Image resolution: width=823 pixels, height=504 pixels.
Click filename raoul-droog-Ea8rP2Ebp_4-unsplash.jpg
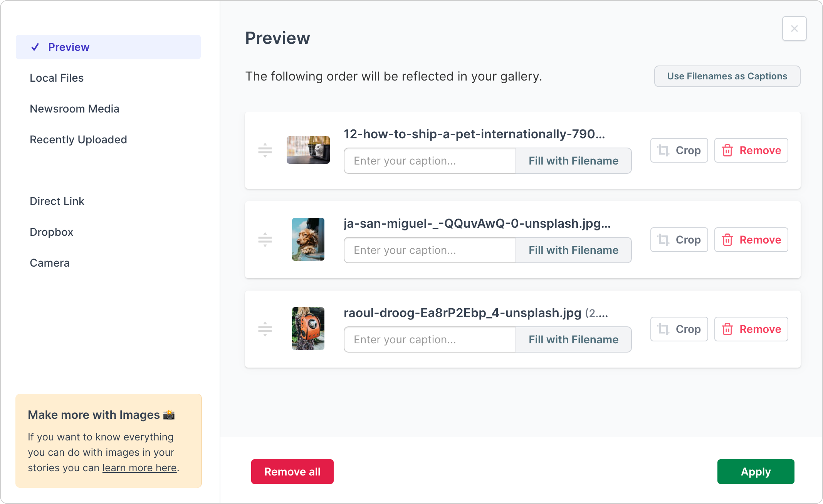(462, 313)
